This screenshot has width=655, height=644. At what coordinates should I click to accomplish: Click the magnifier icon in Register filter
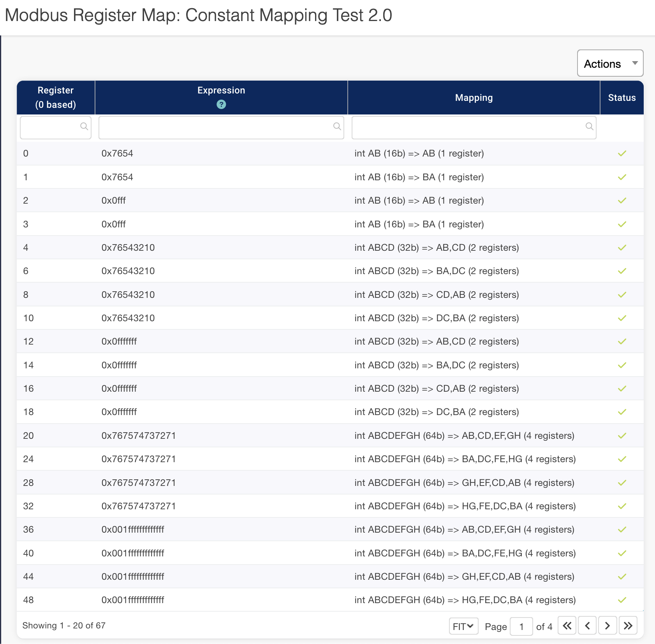click(x=85, y=126)
